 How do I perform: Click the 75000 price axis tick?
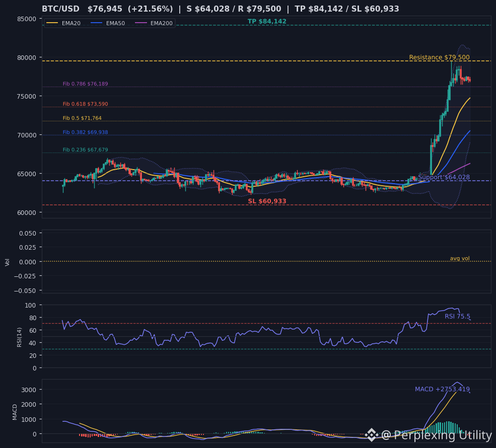coord(27,97)
